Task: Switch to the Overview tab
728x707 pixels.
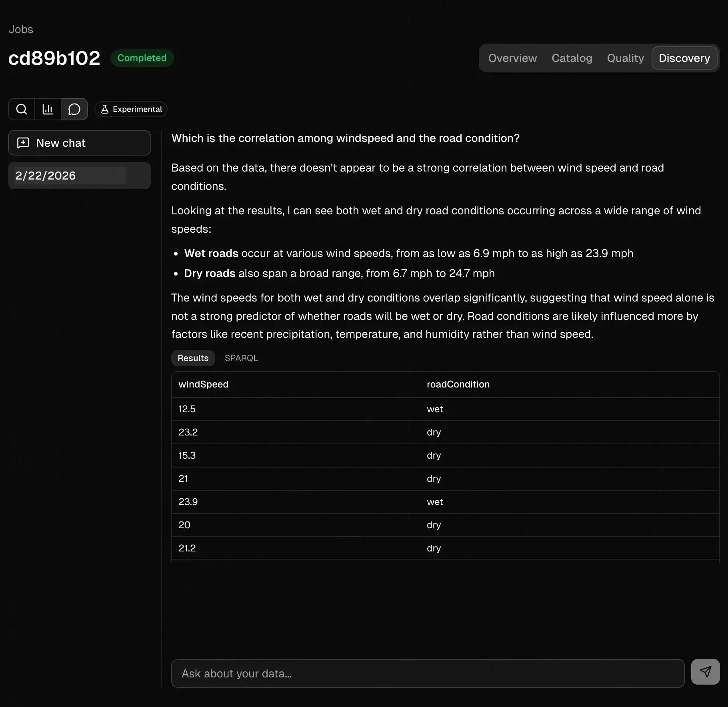Action: [x=512, y=58]
